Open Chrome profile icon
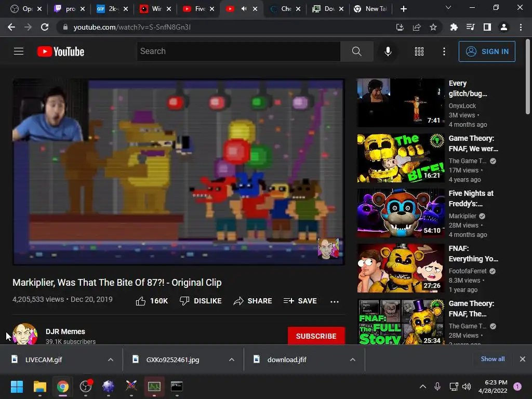The height and width of the screenshot is (399, 532). pyautogui.click(x=504, y=27)
